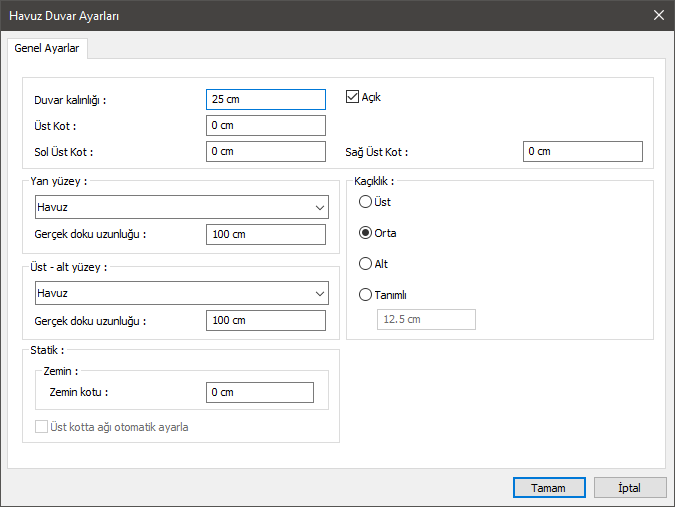Click the Duvar kalınlığı input field
Viewport: 675px width, 507px height.
click(265, 99)
